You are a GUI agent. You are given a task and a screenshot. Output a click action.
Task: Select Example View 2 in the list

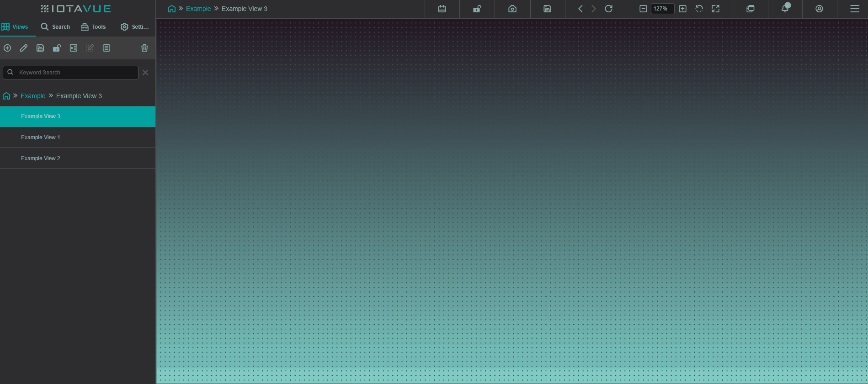78,158
